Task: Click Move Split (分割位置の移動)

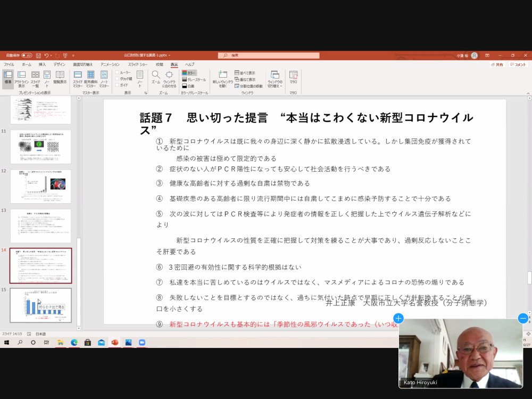Action: (x=248, y=86)
